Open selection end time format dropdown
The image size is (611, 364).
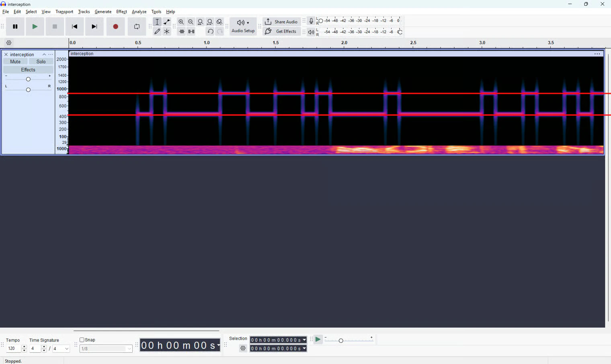pos(304,349)
